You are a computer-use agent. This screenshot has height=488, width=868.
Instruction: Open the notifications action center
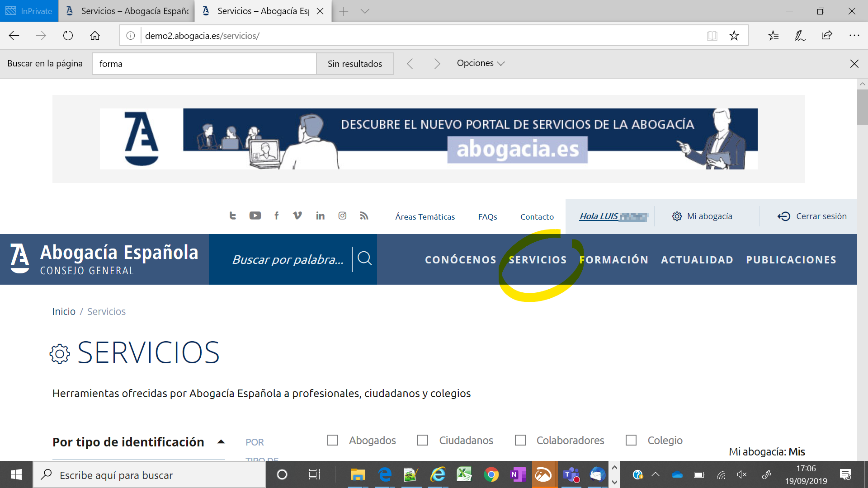(x=845, y=474)
